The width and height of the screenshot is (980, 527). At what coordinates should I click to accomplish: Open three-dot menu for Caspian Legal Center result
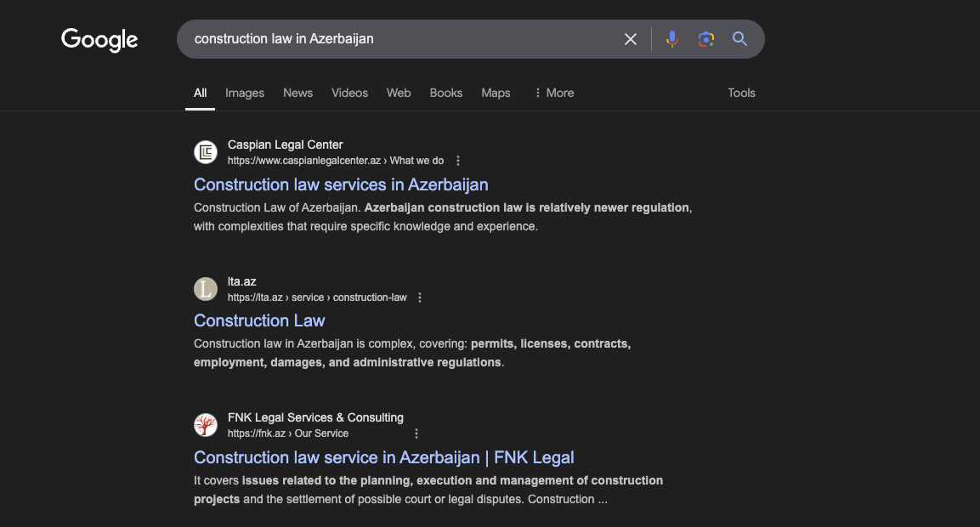[x=458, y=161]
